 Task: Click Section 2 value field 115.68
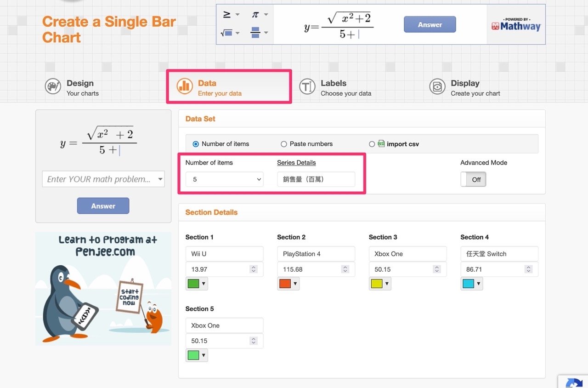[x=316, y=269]
